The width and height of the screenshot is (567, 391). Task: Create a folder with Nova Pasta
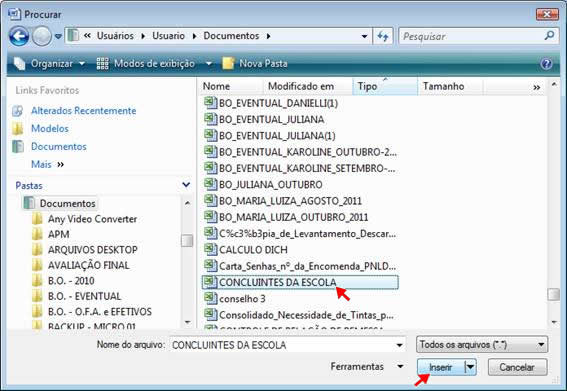[255, 64]
